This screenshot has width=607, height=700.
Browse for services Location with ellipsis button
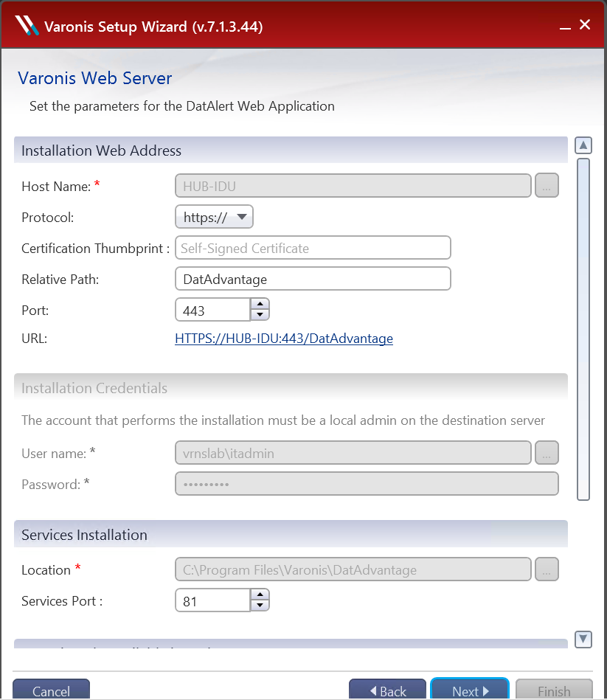tap(547, 569)
